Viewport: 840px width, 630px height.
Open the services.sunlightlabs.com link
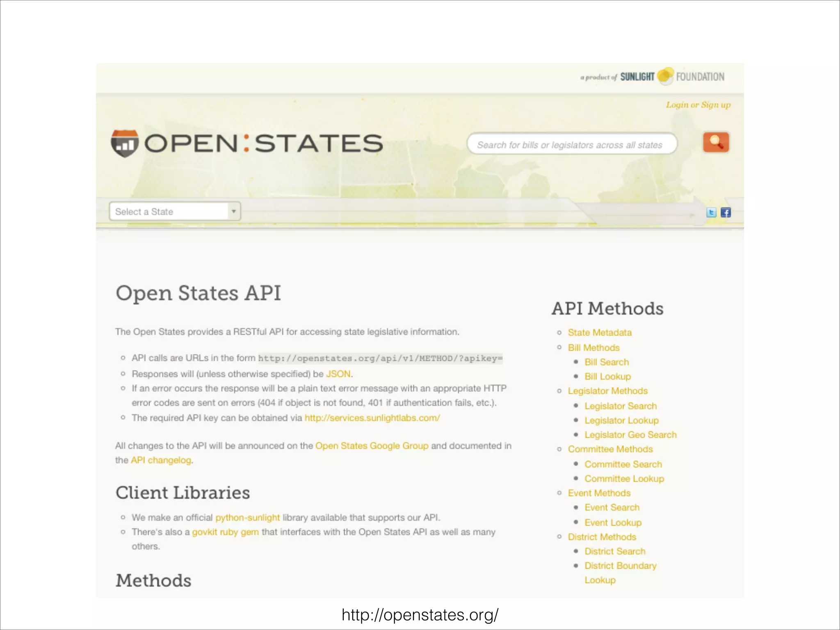pyautogui.click(x=372, y=418)
